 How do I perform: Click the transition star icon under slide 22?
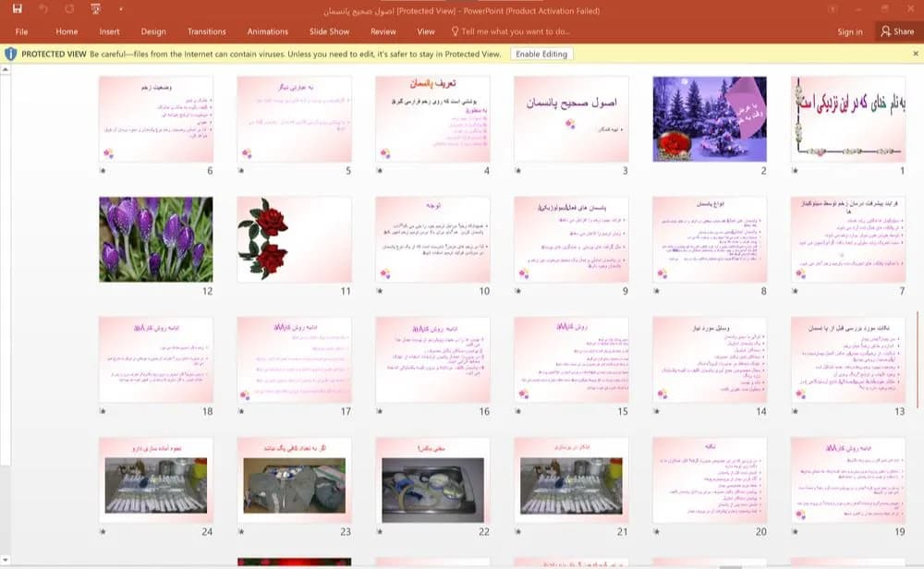pos(380,531)
